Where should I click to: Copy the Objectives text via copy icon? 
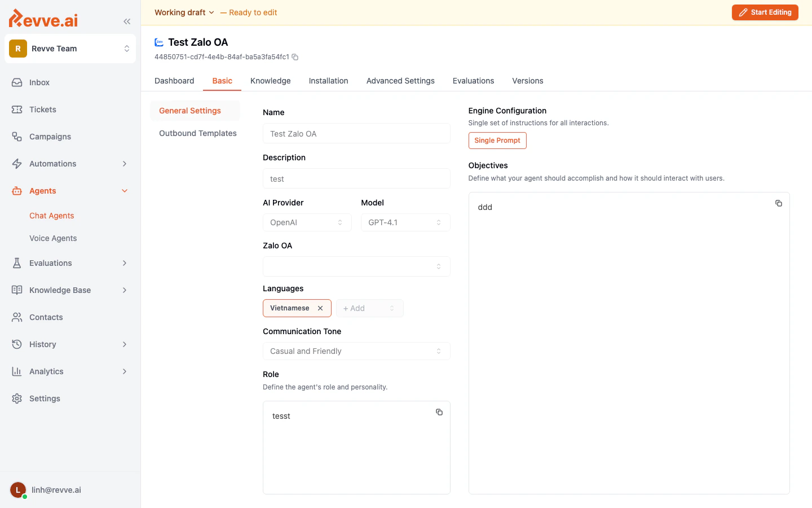pos(779,203)
